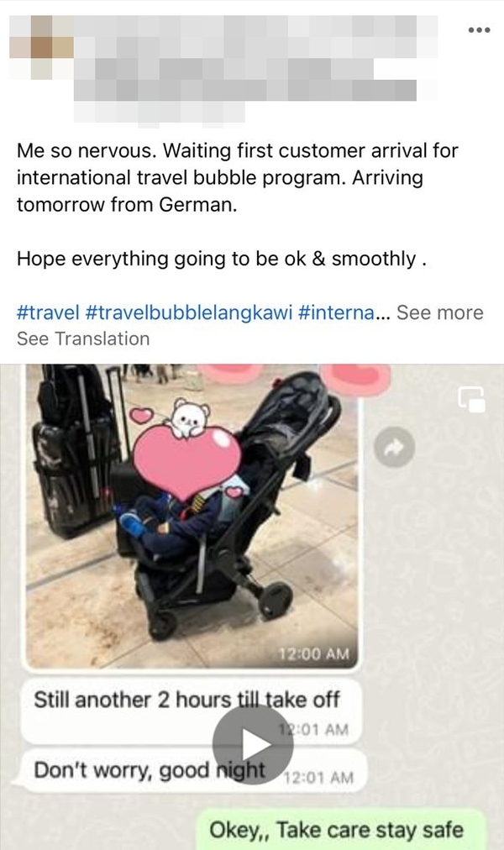Play the video with the center play button
The height and width of the screenshot is (850, 504).
pyautogui.click(x=253, y=744)
